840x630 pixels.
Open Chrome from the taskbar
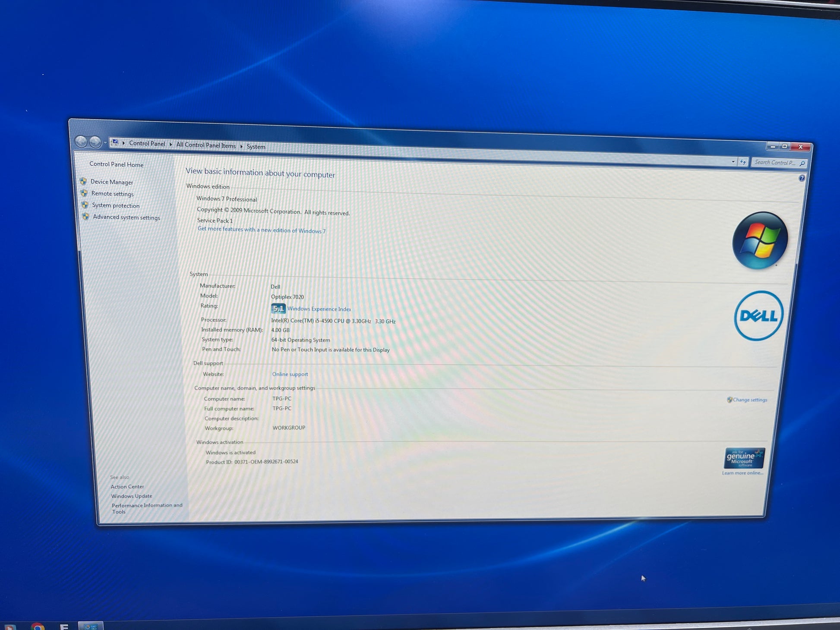click(38, 627)
